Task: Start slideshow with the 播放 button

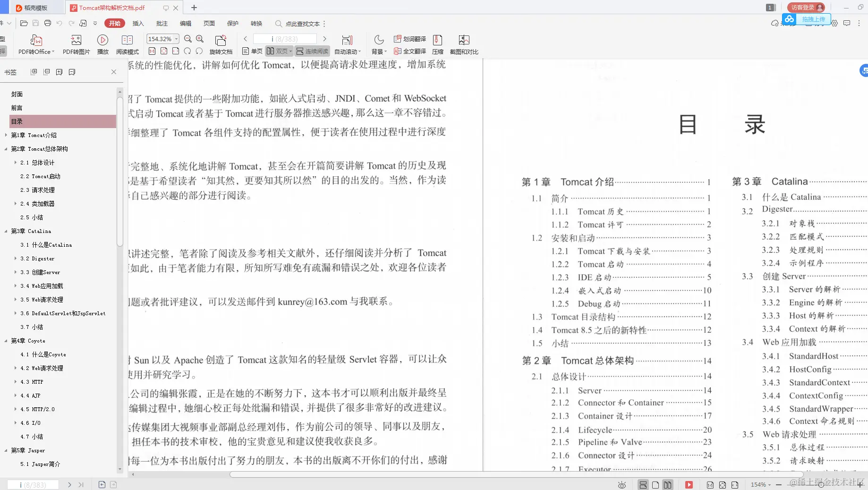Action: pos(102,45)
